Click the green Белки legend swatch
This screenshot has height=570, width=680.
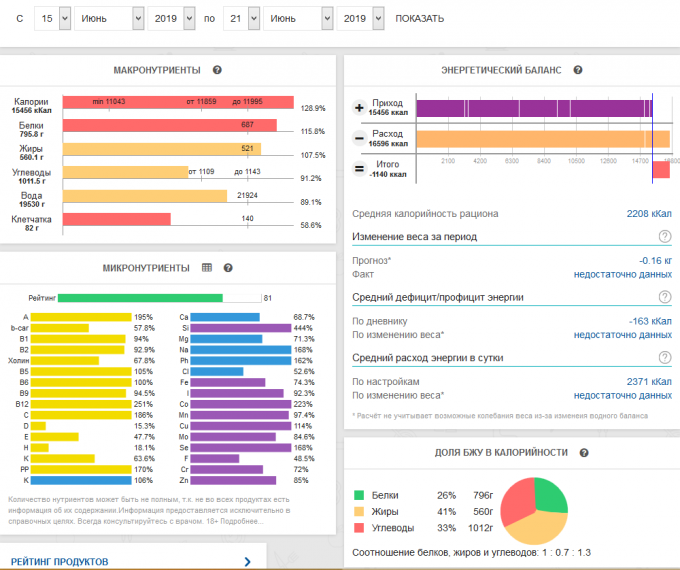click(x=360, y=494)
